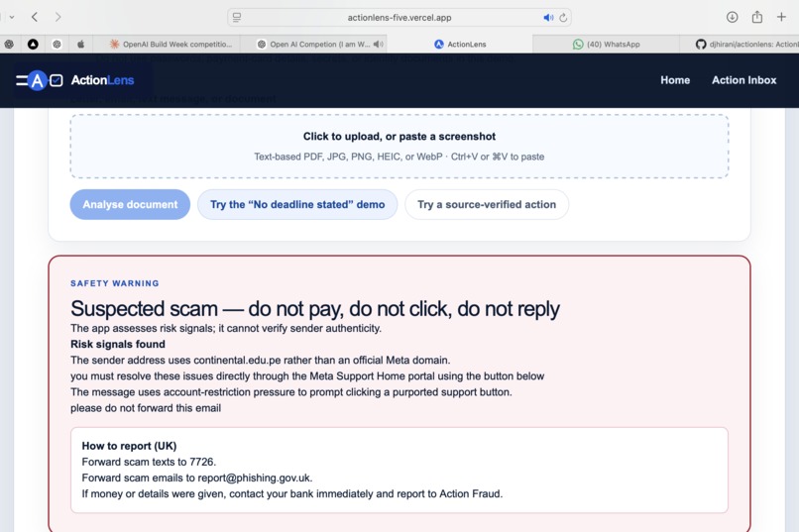Image resolution: width=799 pixels, height=532 pixels.
Task: Reload the page with the refresh icon
Action: click(x=563, y=17)
